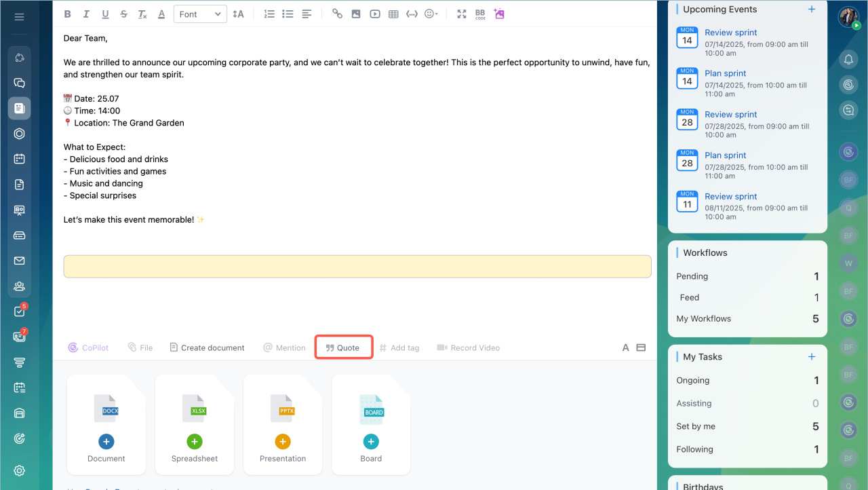The width and height of the screenshot is (868, 490).
Task: Insert a link using the chain icon
Action: (x=337, y=14)
